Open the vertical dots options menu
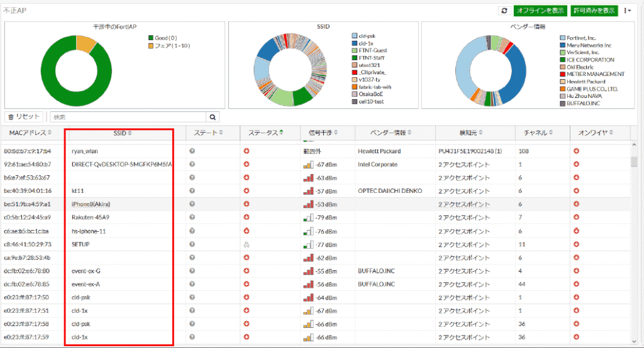Viewport: 644px width, 348px height. [627, 11]
